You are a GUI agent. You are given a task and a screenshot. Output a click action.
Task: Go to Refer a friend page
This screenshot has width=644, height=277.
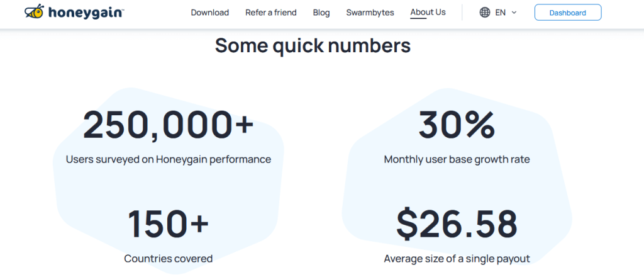tap(271, 13)
